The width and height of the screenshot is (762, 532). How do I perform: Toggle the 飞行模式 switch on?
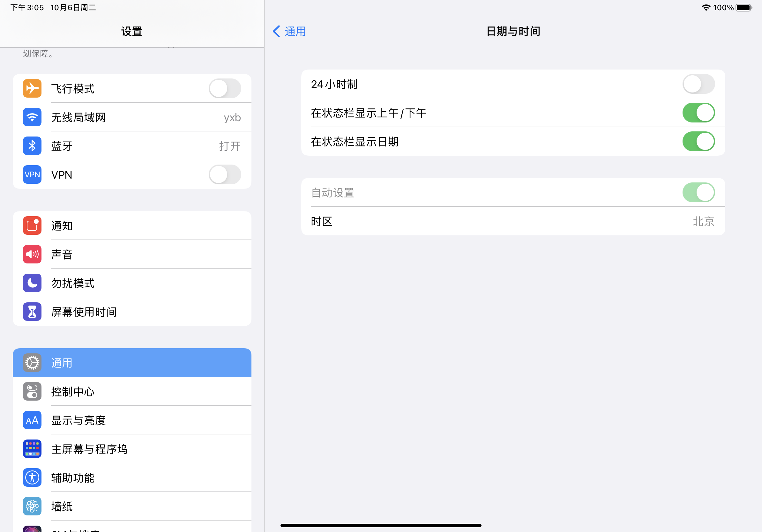tap(225, 88)
